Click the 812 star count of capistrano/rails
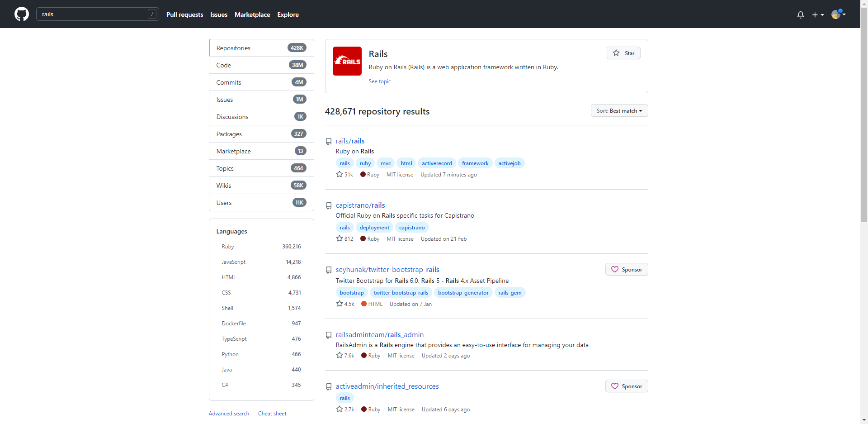Viewport: 868px width, 424px height. [x=344, y=238]
